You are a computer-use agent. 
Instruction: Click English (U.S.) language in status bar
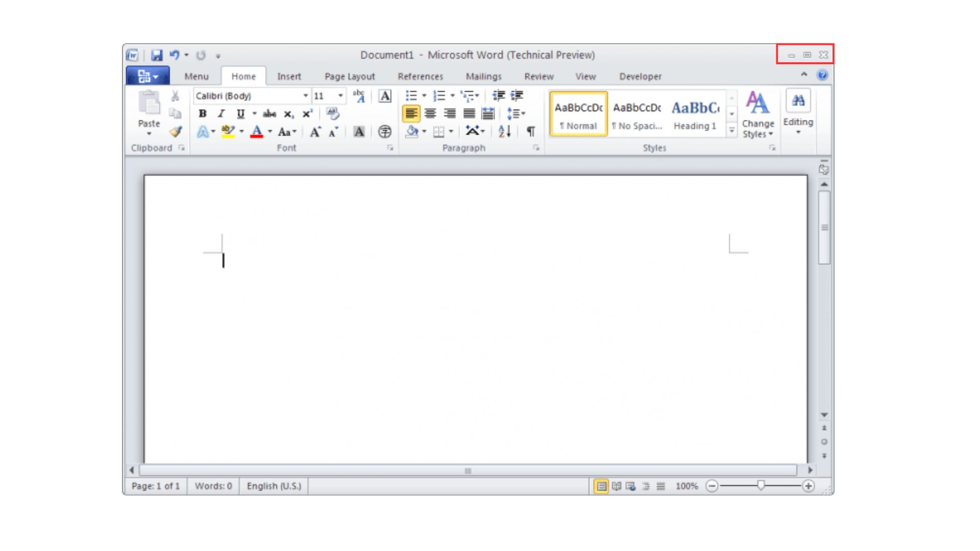274,486
